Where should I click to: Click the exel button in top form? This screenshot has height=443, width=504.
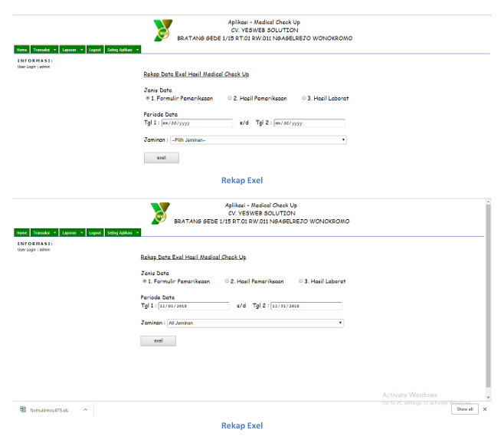coord(162,158)
